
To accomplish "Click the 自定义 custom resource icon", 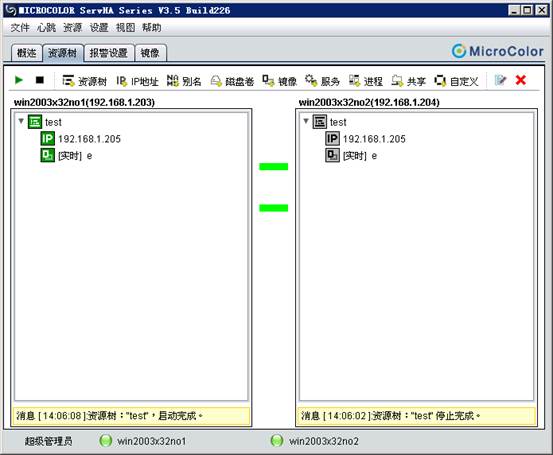I will point(440,80).
